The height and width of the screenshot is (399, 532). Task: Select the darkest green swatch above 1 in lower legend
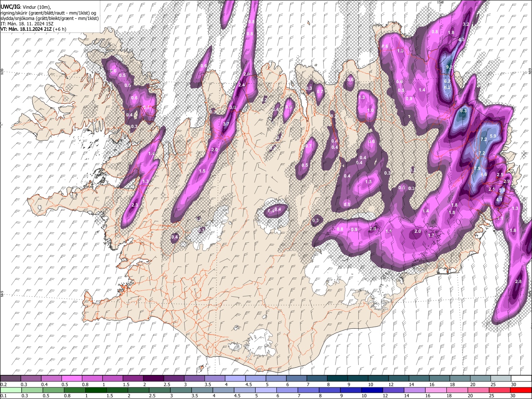[96, 390]
